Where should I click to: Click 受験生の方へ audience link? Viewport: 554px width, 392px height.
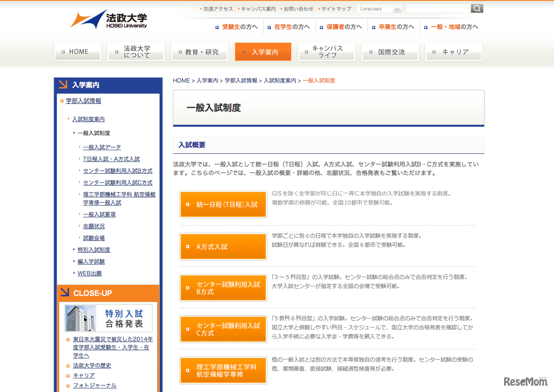point(240,27)
